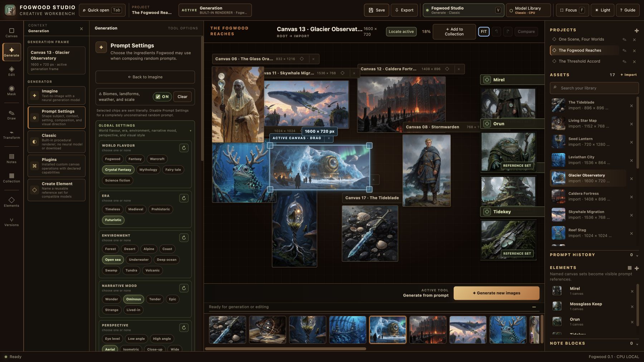Open the Plugins generator option
The width and height of the screenshot is (644, 362).
pos(57,166)
